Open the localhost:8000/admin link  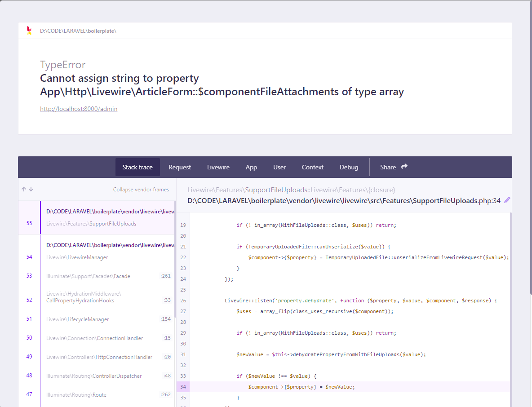click(x=79, y=109)
